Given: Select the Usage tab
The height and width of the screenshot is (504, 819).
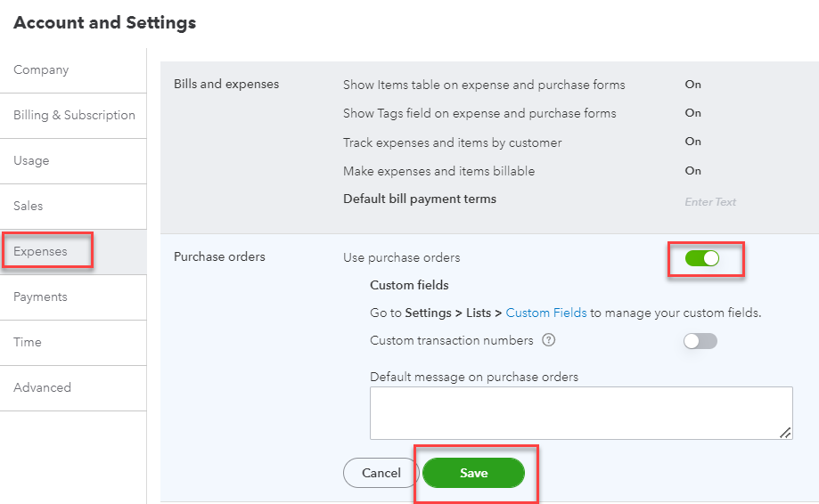Looking at the screenshot, I should coord(31,160).
